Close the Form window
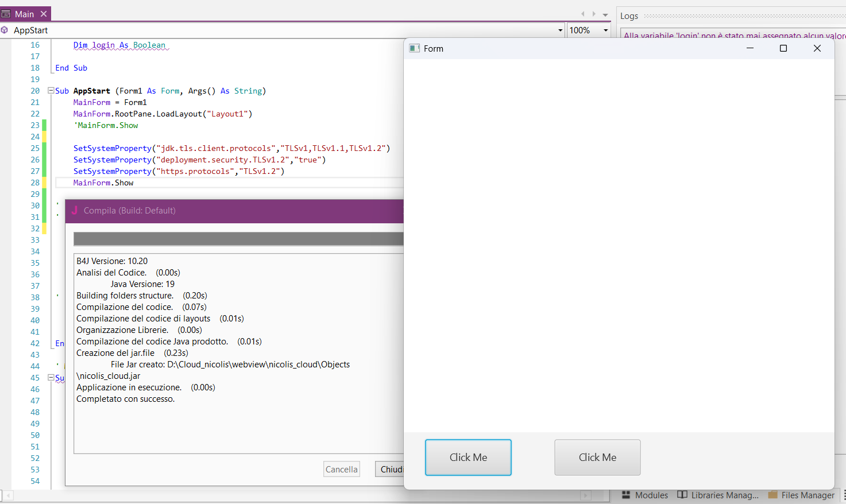This screenshot has width=846, height=504. 817,48
